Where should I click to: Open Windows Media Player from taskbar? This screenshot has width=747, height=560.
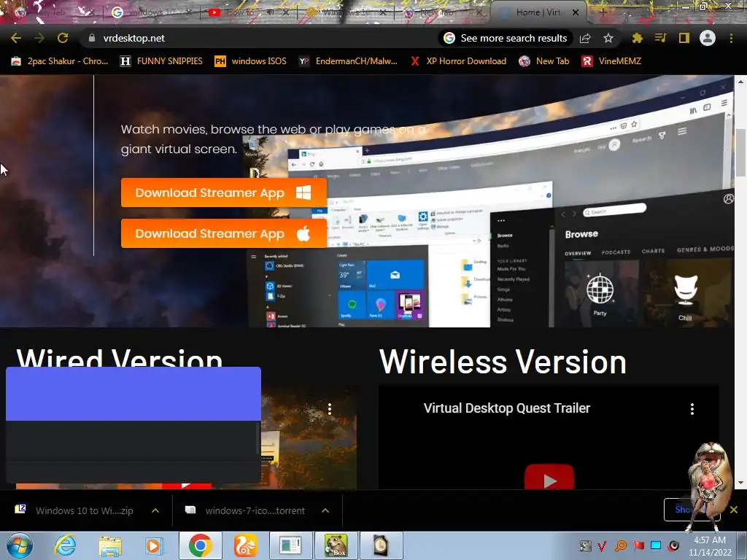(x=154, y=545)
